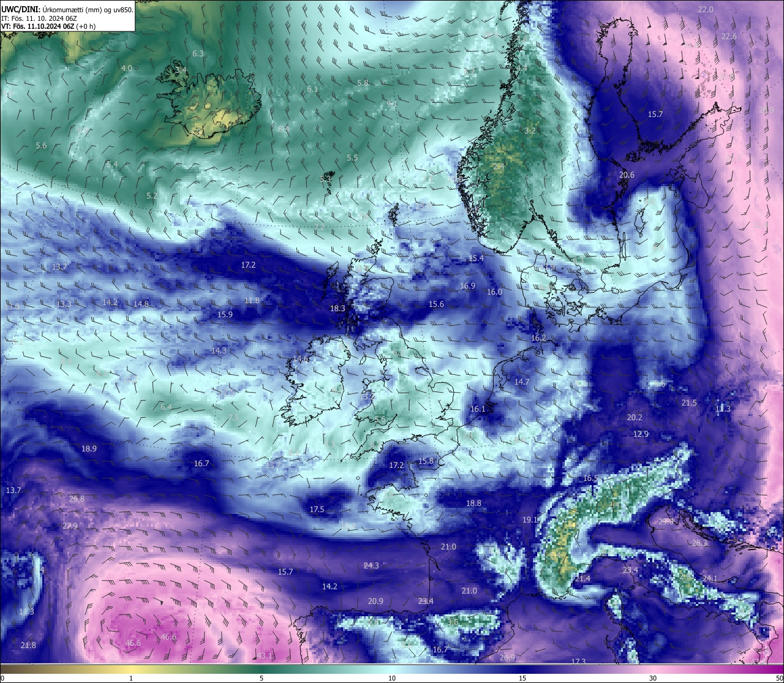The image size is (784, 683).
Task: Select the 5.5 value label
Action: (x=352, y=157)
